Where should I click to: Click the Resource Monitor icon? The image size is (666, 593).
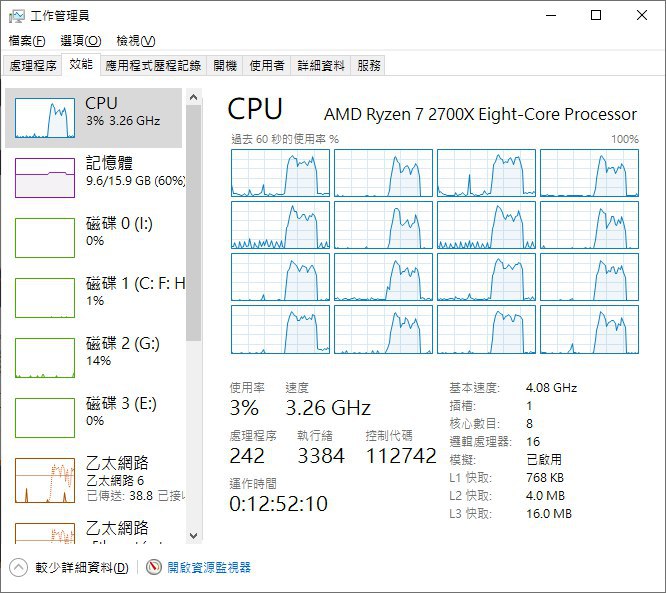(x=154, y=567)
